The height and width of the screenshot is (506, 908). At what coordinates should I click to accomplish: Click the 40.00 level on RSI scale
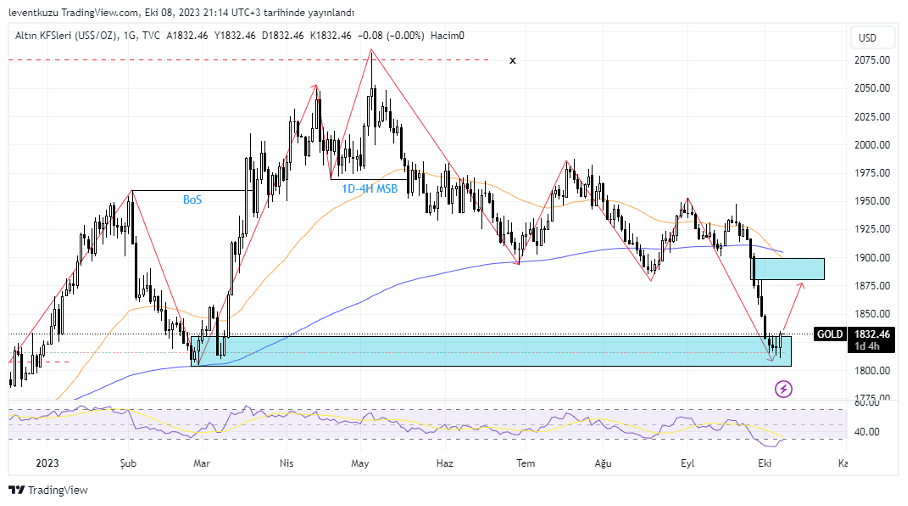tap(866, 432)
